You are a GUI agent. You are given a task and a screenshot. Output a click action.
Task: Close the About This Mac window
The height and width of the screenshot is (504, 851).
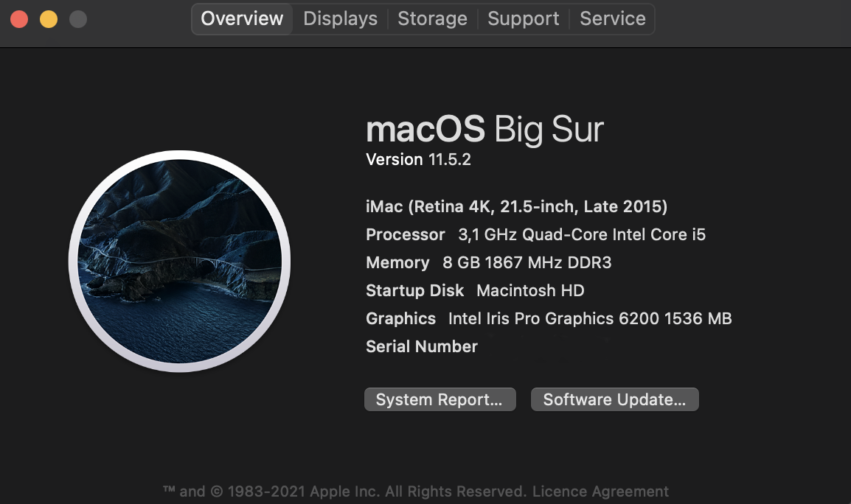(19, 19)
